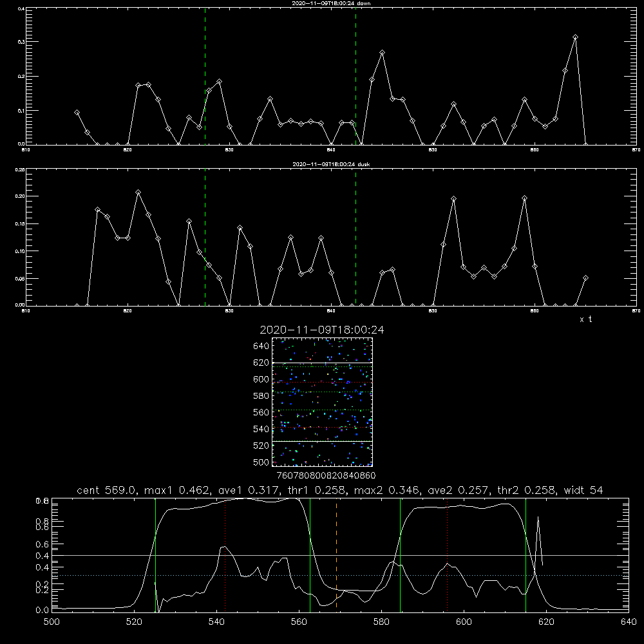Image resolution: width=644 pixels, height=644 pixels.
Task: Click the 'cent 569.0' value in the stats line
Action: tap(107, 490)
